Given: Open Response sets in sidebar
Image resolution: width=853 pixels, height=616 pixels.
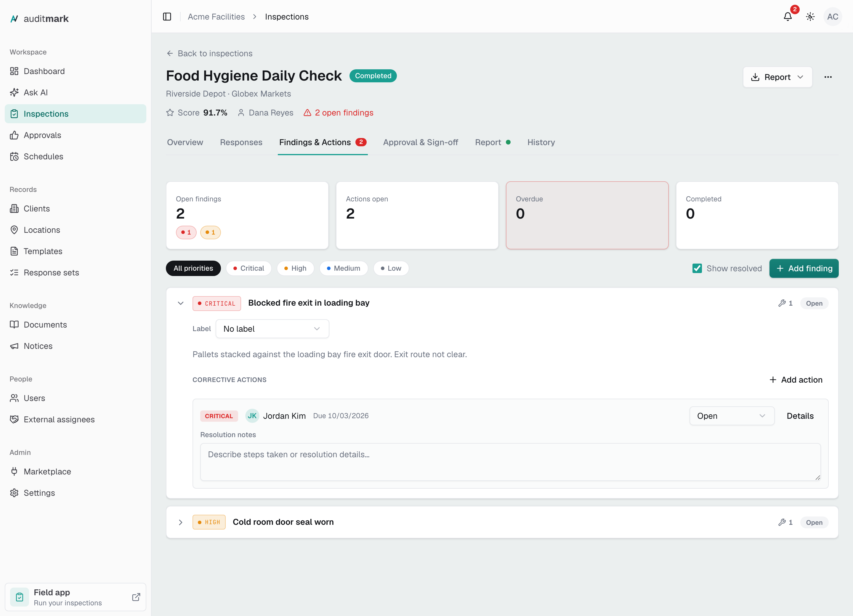Looking at the screenshot, I should (75, 272).
